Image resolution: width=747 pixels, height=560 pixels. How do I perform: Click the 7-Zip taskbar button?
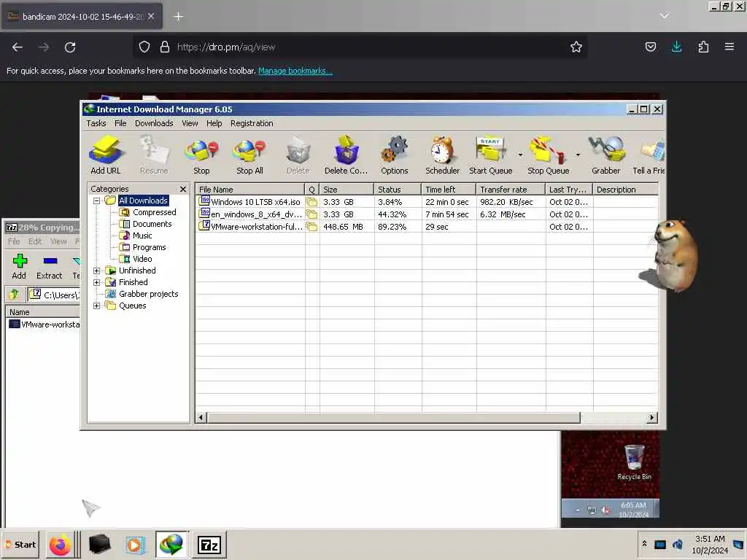[209, 545]
